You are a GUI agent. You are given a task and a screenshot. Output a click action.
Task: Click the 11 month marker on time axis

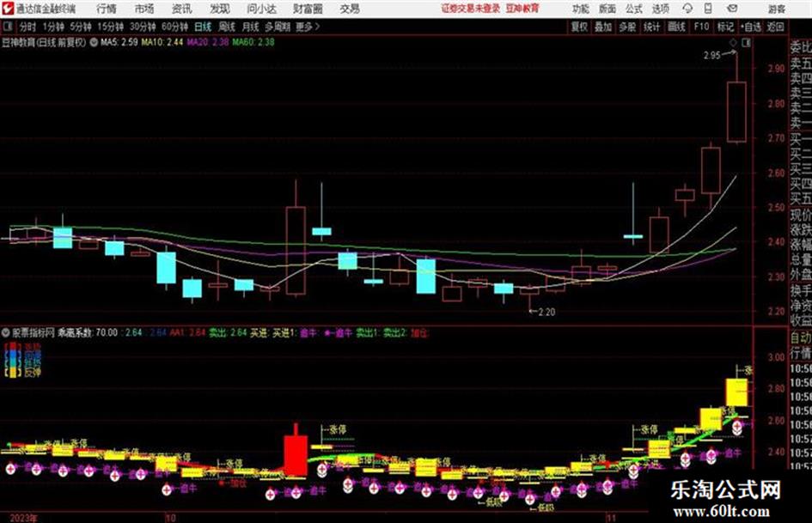pos(612,518)
